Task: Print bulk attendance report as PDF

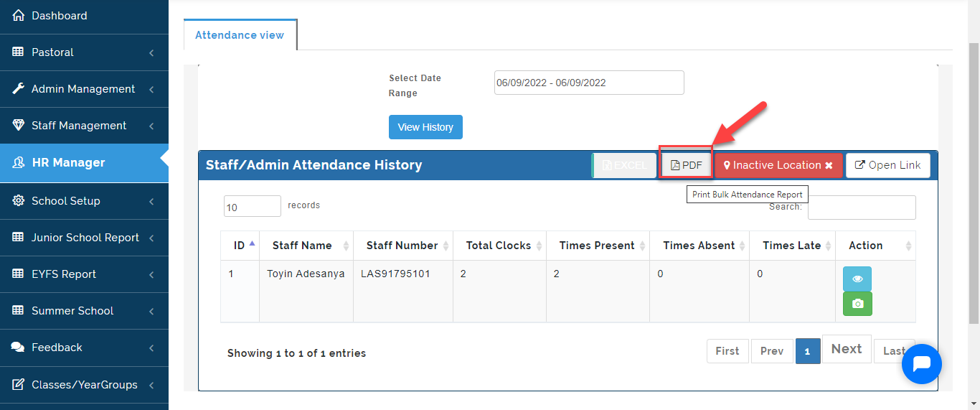Action: 687,165
